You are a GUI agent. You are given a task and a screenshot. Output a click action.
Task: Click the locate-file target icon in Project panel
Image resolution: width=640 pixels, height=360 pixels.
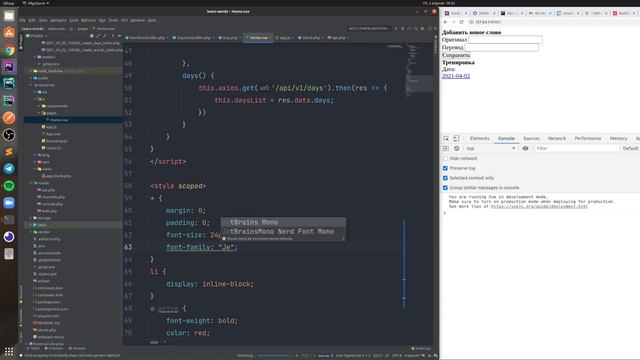click(91, 36)
